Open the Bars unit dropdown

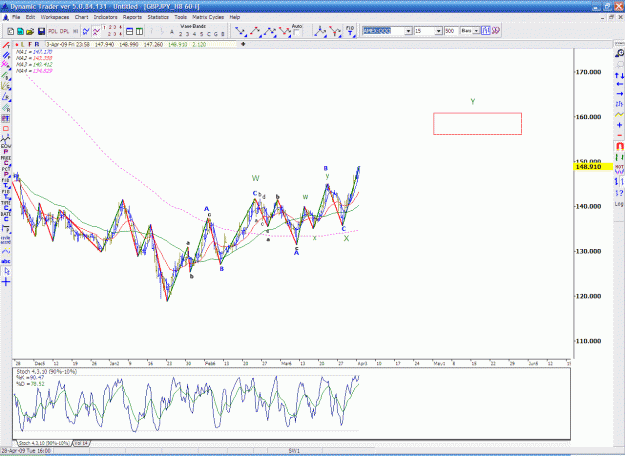point(476,31)
